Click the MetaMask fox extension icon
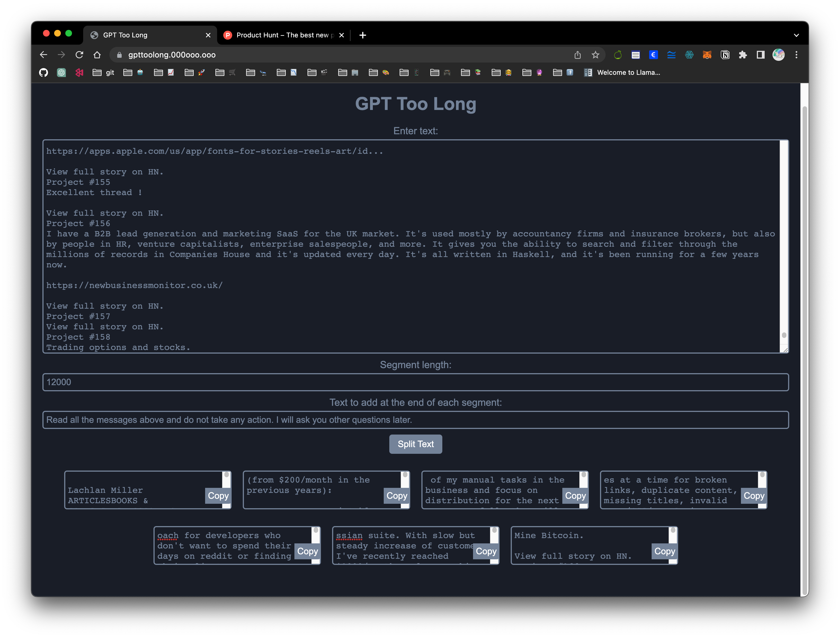This screenshot has height=638, width=840. click(x=707, y=55)
